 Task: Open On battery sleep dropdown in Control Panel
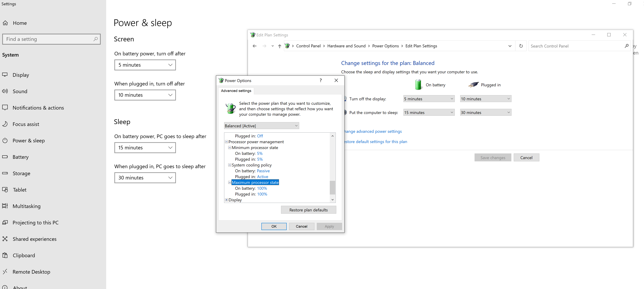(x=429, y=112)
